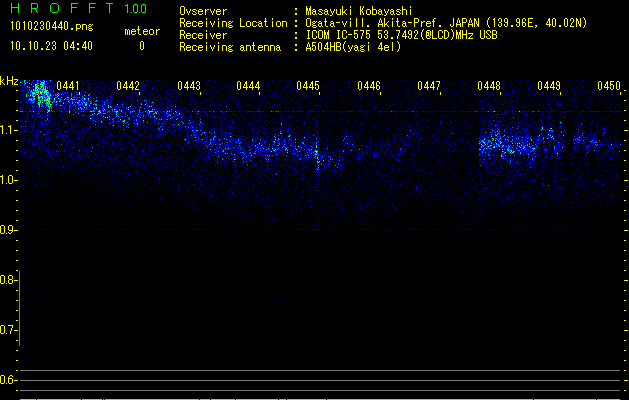Click the date stamp 10.10.23 04:40

coord(51,46)
